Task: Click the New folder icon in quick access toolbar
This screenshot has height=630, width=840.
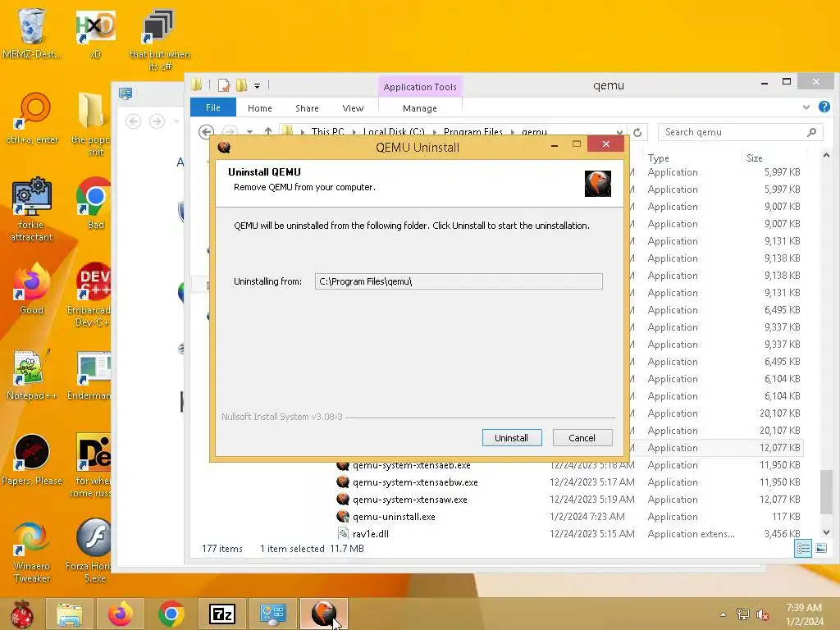Action: (242, 85)
